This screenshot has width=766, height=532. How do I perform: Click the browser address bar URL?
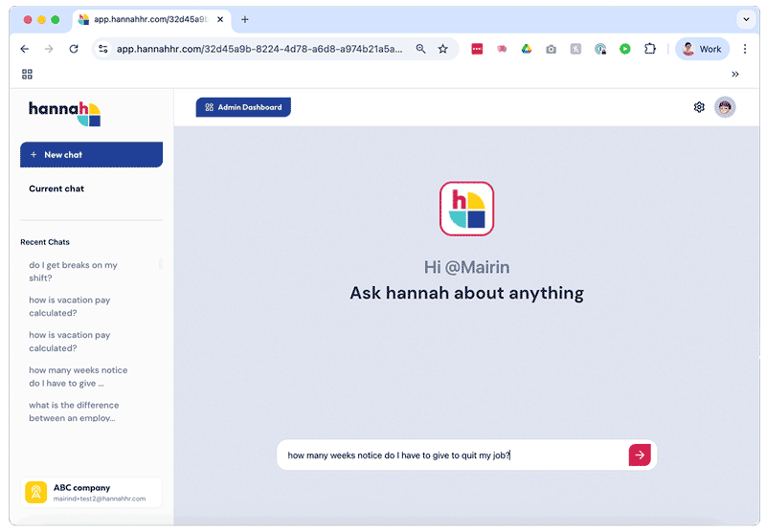point(259,49)
